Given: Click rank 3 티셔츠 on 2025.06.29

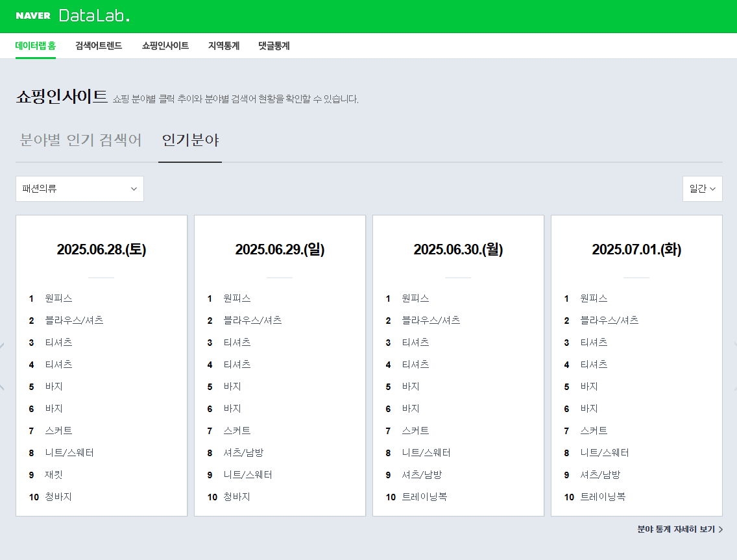Looking at the screenshot, I should pyautogui.click(x=237, y=343).
